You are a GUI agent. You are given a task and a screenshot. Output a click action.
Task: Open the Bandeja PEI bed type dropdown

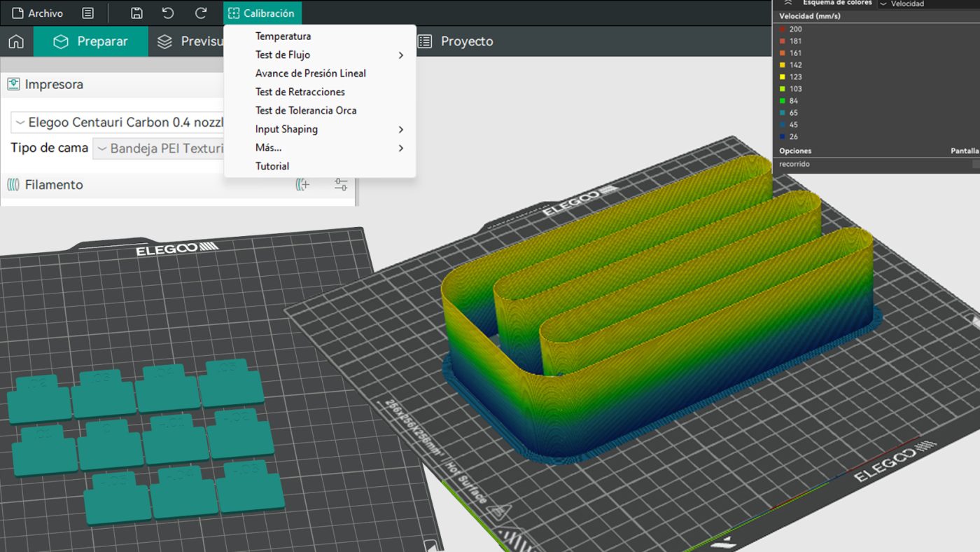tap(159, 149)
